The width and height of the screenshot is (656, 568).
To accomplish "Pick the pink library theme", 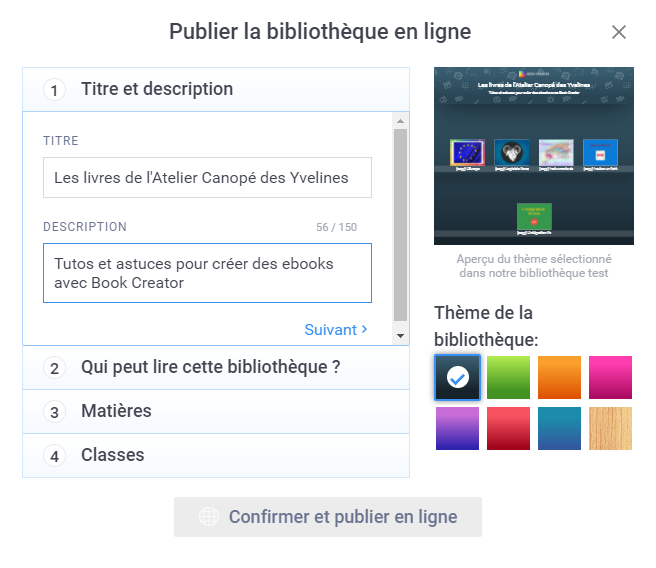I will pyautogui.click(x=610, y=377).
